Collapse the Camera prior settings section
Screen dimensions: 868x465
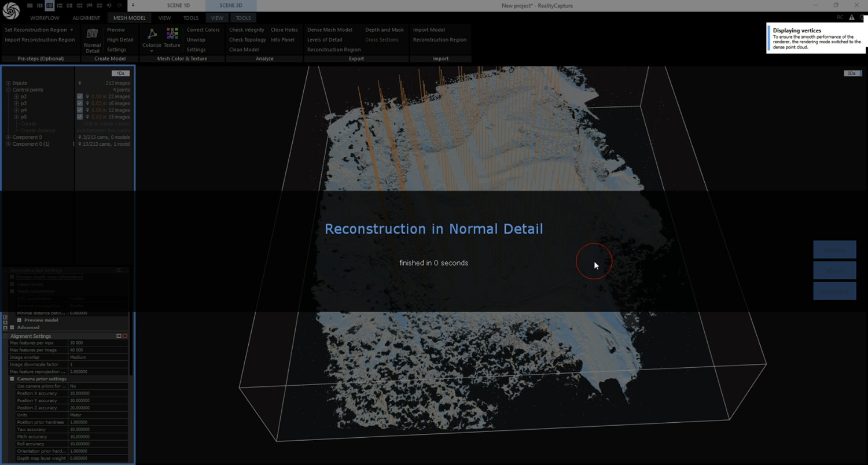click(12, 379)
